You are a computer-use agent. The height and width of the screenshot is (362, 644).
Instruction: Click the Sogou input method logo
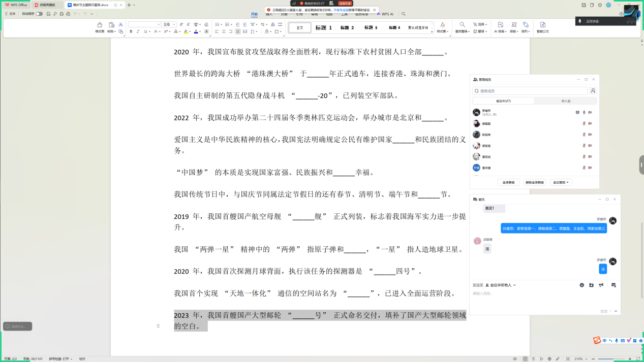(597, 341)
